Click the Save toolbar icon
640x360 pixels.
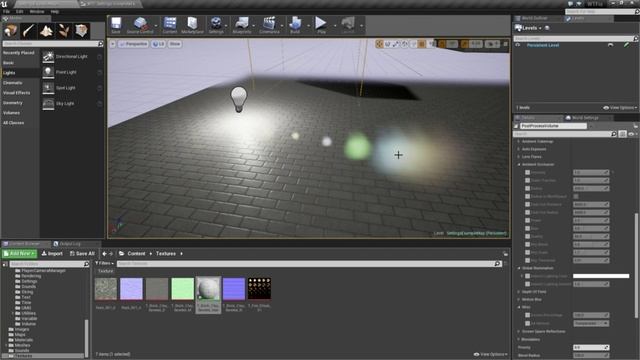tap(116, 25)
